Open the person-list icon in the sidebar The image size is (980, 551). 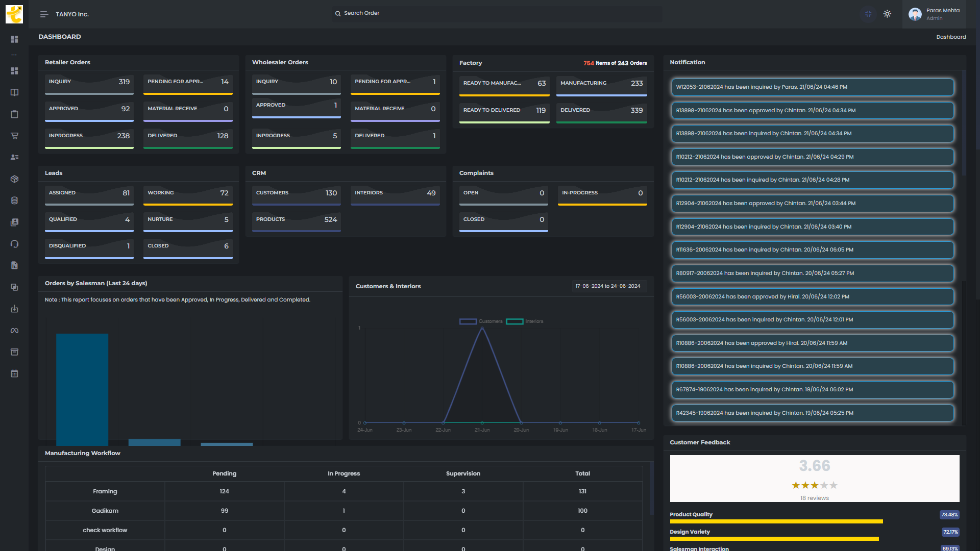tap(14, 157)
